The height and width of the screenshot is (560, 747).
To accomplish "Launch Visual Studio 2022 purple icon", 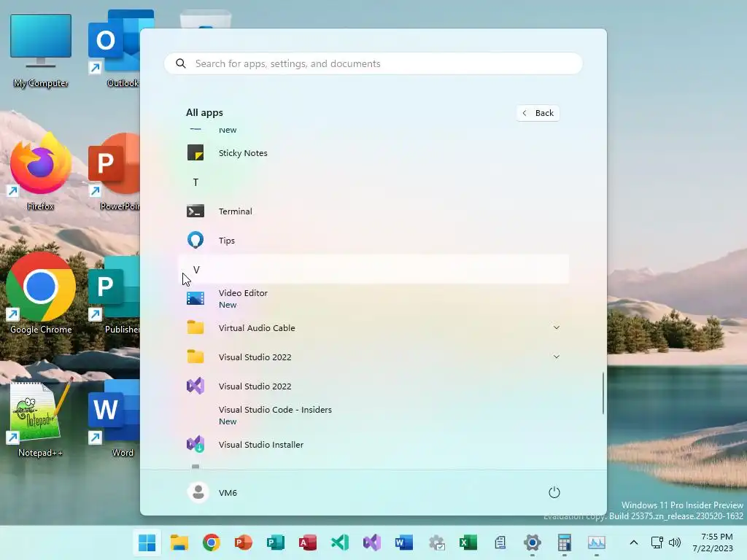I will coord(196,386).
